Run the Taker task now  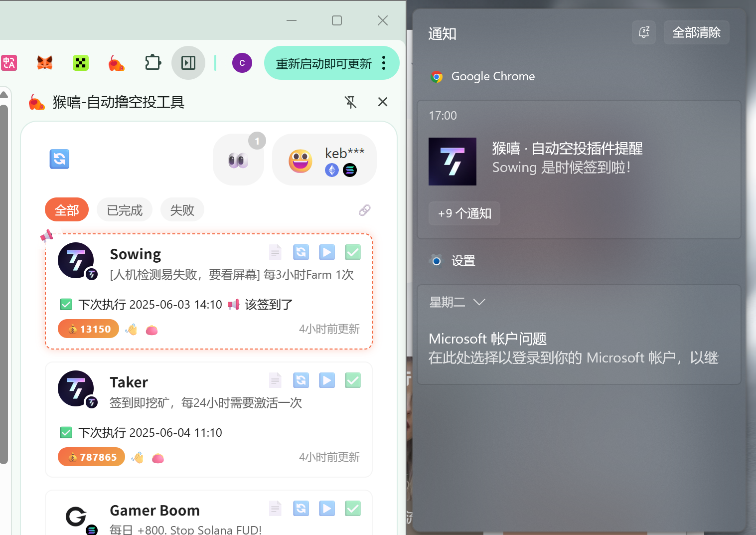click(x=327, y=380)
